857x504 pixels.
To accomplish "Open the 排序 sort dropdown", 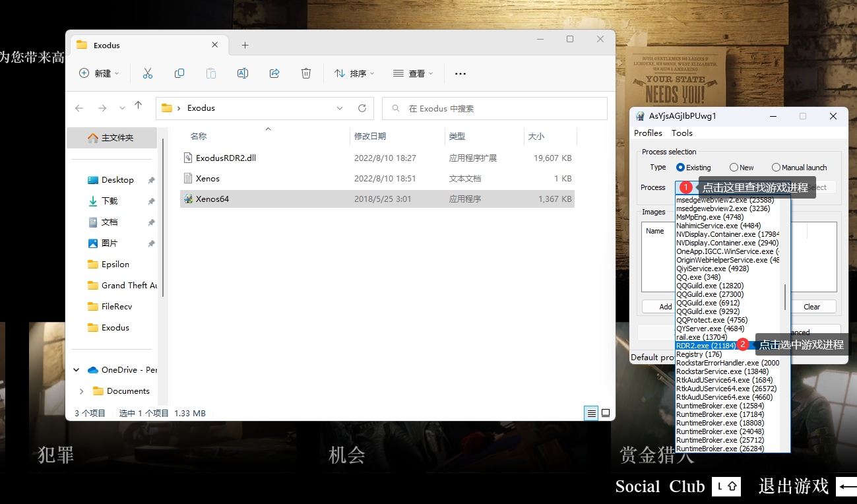I will coord(354,73).
